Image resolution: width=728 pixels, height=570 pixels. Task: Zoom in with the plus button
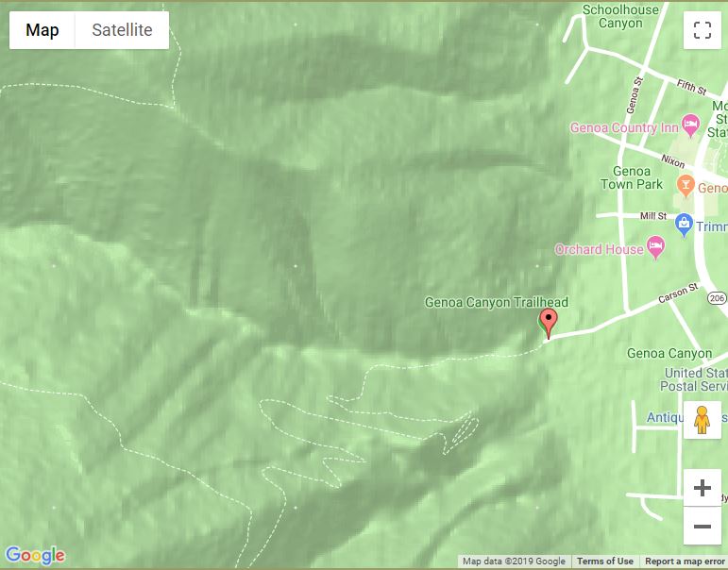coord(702,488)
